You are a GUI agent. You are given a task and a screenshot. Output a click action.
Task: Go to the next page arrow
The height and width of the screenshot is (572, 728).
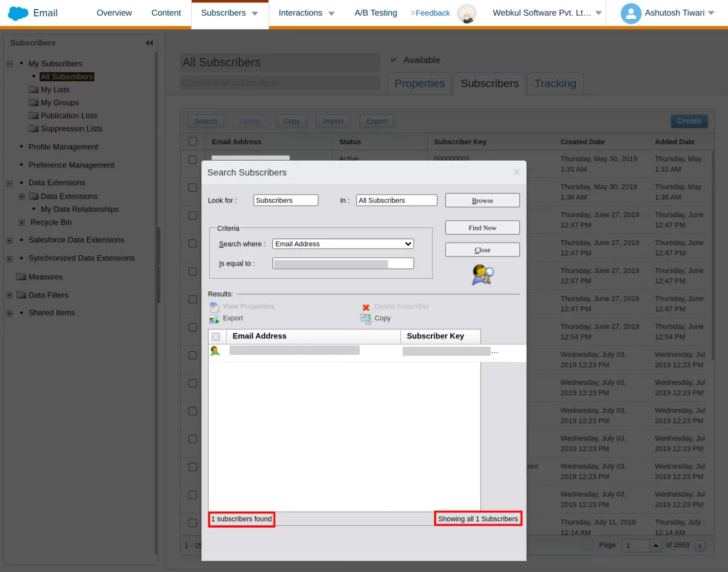pos(699,545)
